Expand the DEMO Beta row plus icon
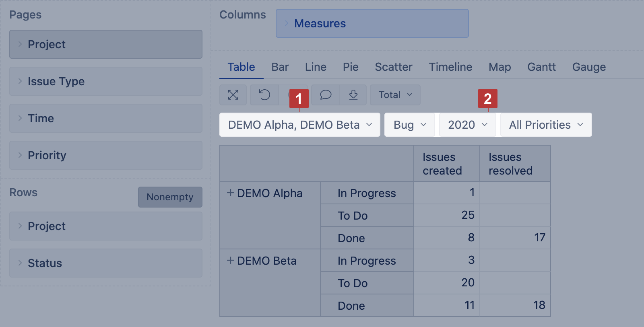 pos(231,261)
